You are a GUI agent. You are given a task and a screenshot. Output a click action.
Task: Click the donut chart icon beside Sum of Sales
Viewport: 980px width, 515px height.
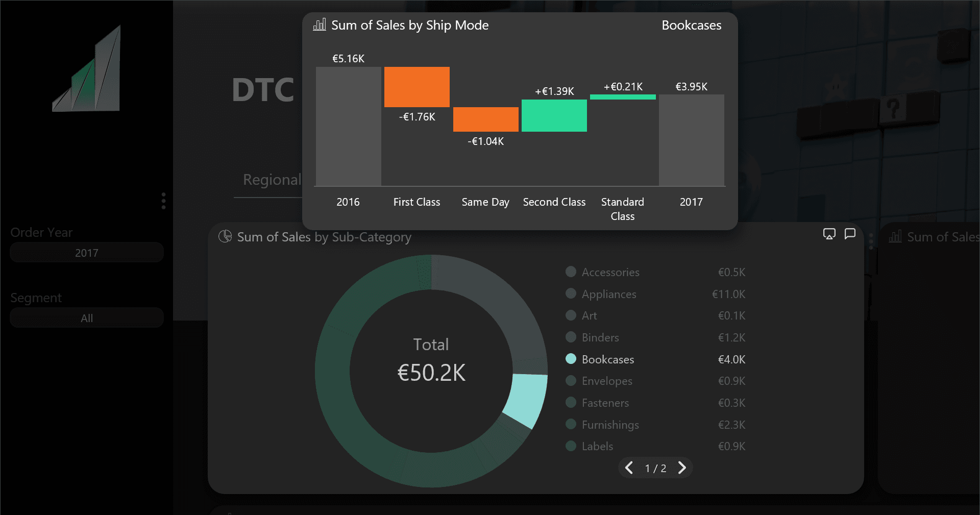(225, 236)
